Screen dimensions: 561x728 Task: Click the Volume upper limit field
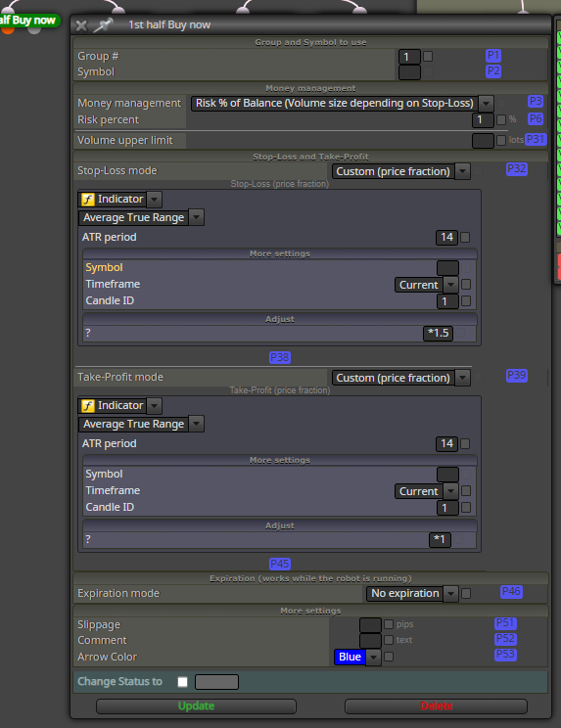[x=483, y=141]
